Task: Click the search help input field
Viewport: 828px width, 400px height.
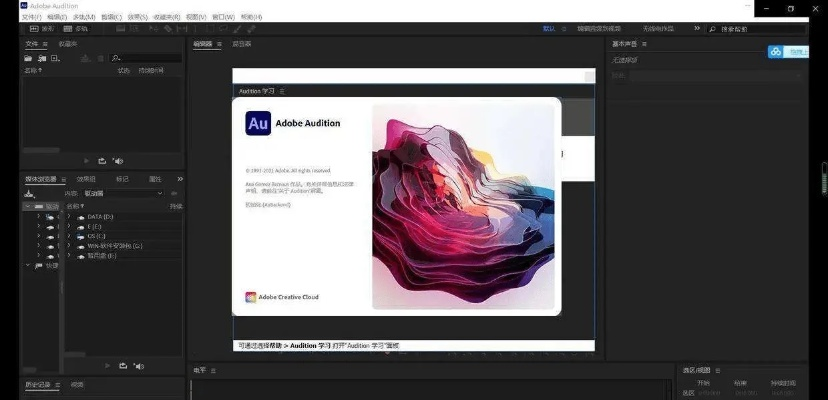Action: tap(762, 29)
